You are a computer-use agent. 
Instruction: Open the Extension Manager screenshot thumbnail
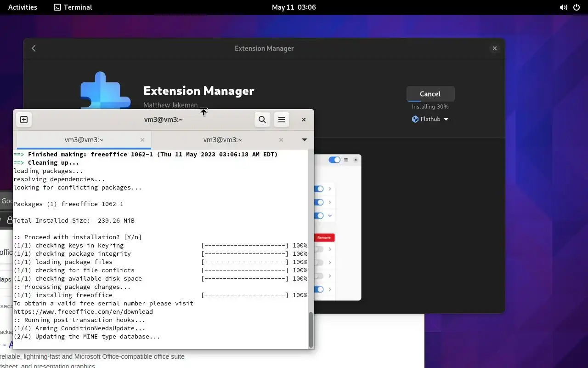338,227
